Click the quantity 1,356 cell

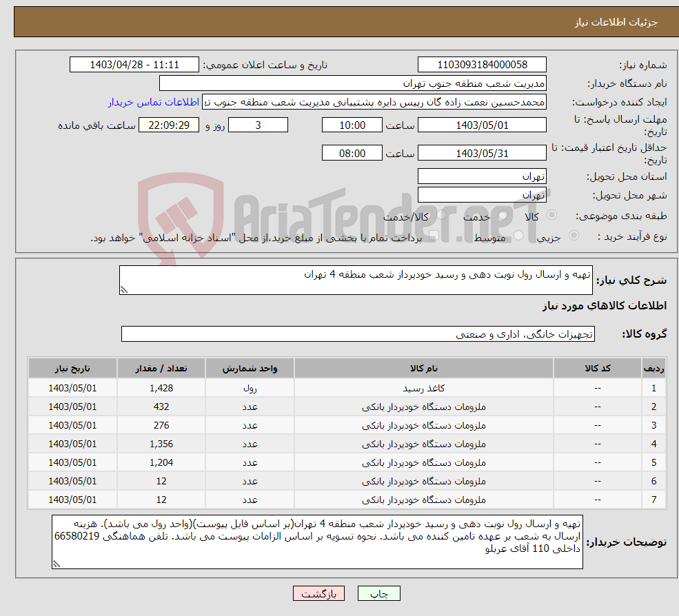[x=161, y=444]
